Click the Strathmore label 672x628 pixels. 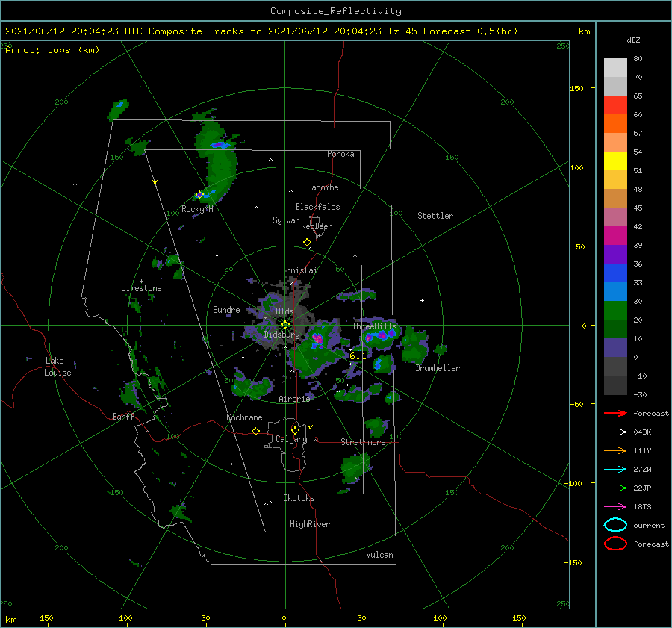point(363,442)
